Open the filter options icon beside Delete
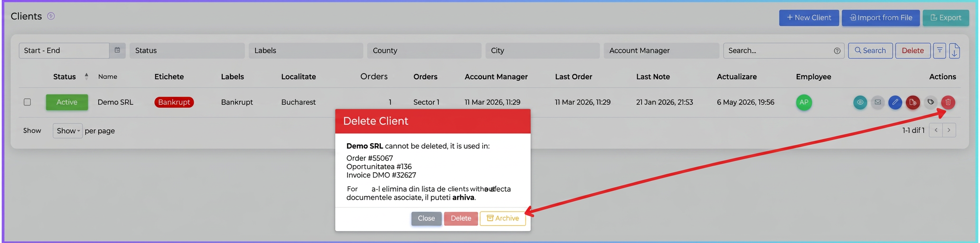980x243 pixels. [939, 50]
